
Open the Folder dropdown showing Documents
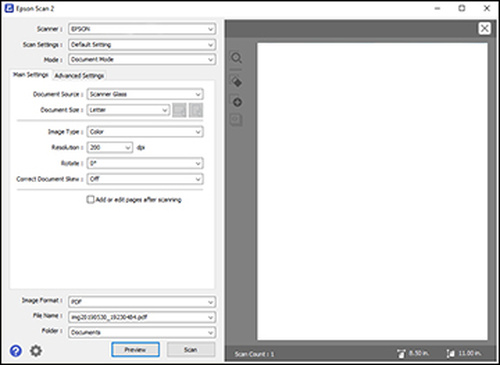tap(142, 332)
